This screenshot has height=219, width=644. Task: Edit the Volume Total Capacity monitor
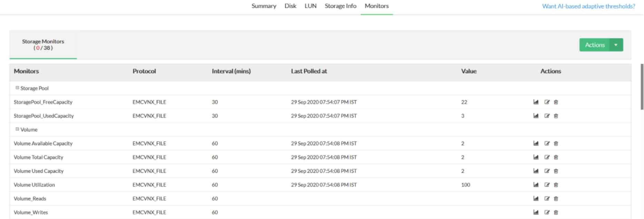[546, 157]
